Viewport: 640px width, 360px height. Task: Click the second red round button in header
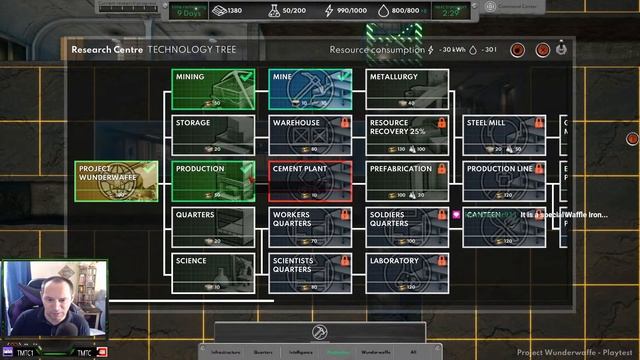(x=542, y=50)
